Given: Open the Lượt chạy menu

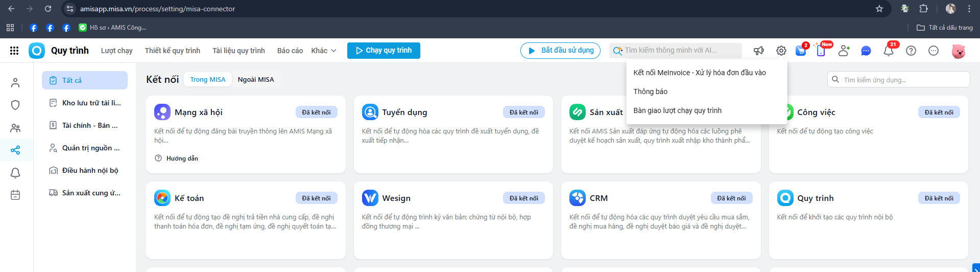Looking at the screenshot, I should [x=116, y=51].
